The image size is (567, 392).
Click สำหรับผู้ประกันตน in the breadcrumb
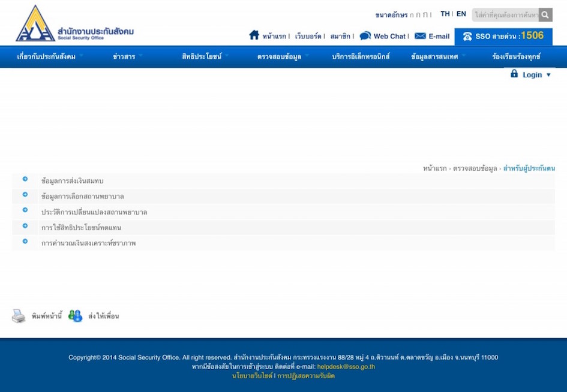(529, 168)
